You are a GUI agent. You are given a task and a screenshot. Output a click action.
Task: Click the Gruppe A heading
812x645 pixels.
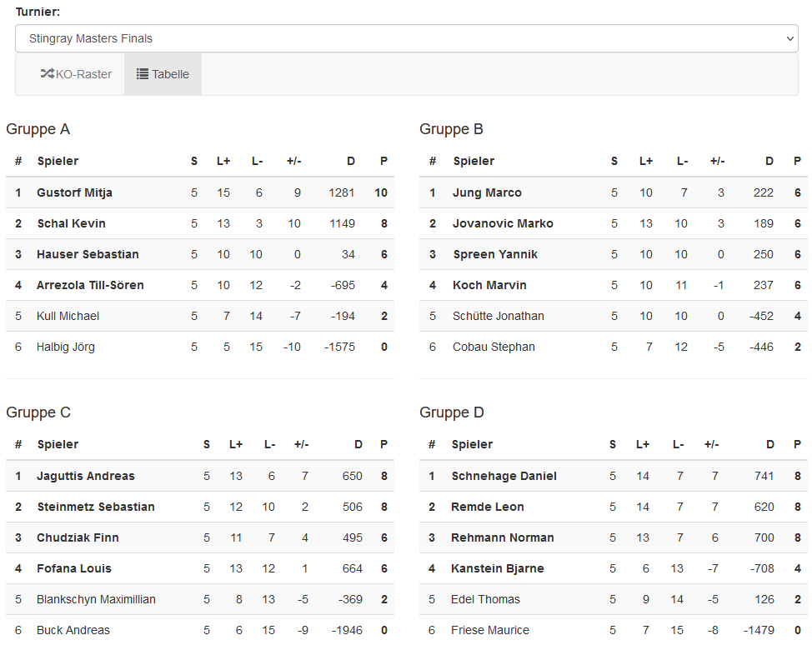[38, 129]
